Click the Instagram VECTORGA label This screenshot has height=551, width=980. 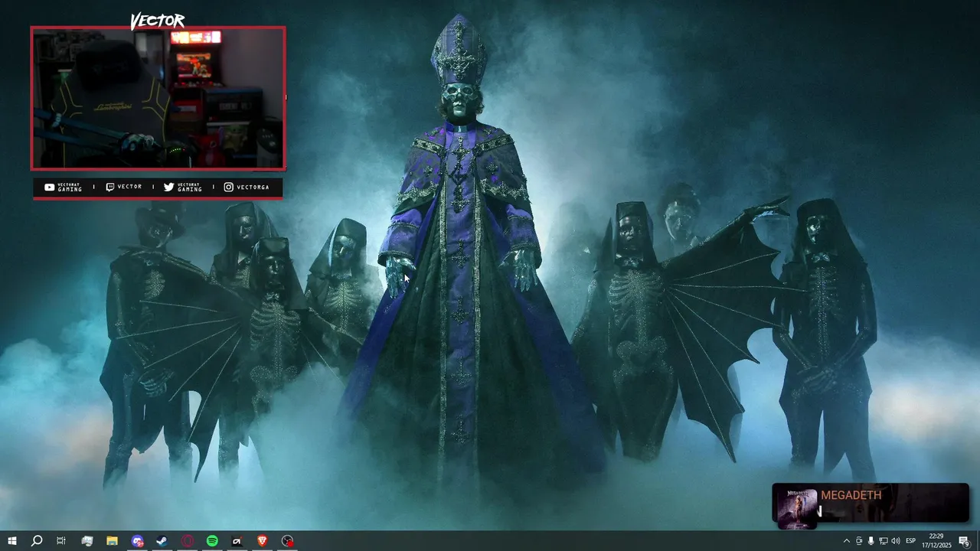247,187
